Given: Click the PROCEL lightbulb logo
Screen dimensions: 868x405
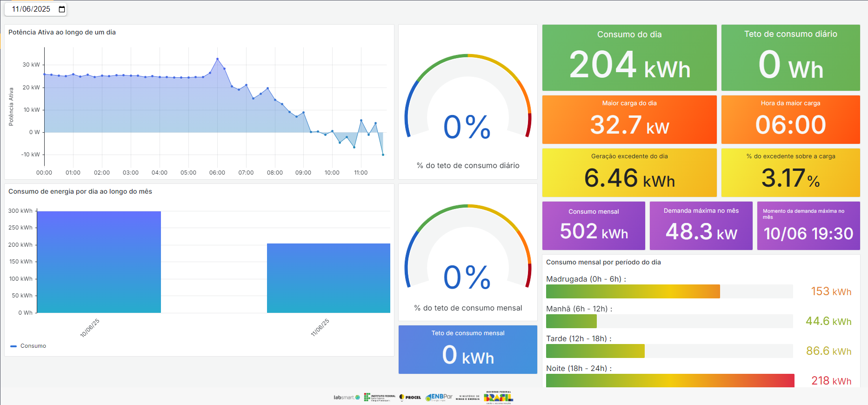Looking at the screenshot, I should click(410, 397).
